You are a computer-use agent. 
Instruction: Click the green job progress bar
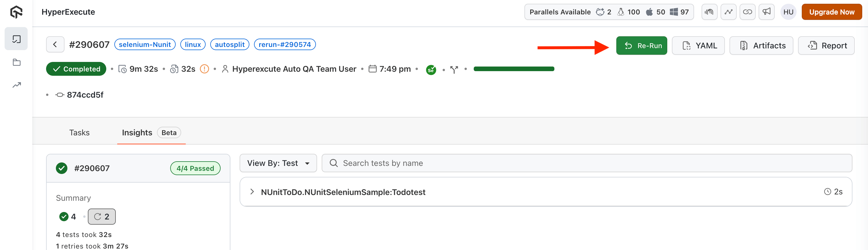pyautogui.click(x=513, y=69)
